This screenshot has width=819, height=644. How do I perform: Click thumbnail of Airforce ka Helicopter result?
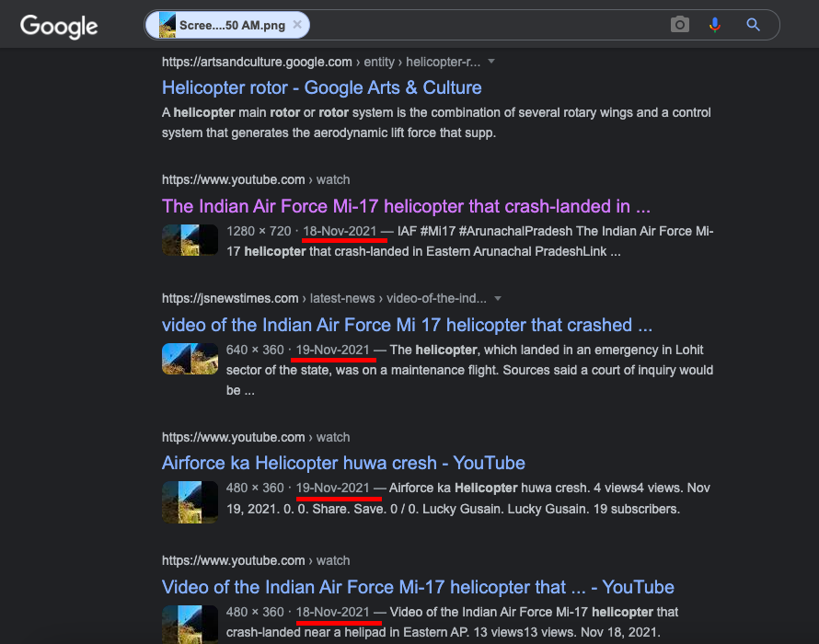tap(190, 497)
